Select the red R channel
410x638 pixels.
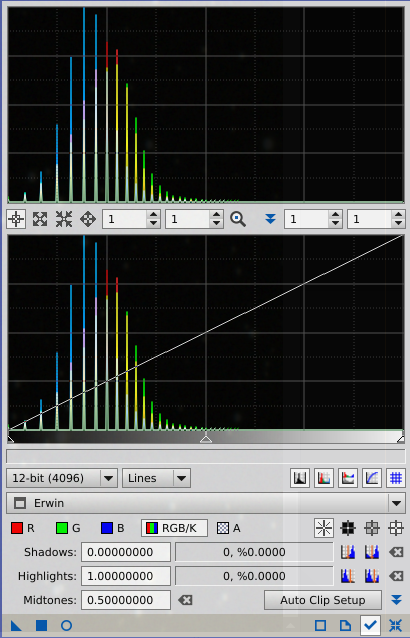pyautogui.click(x=23, y=528)
